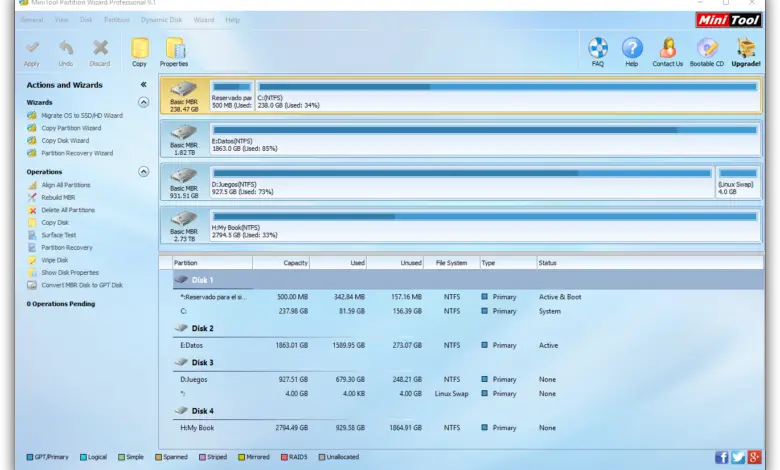Launch Partition Recovery Wizard
This screenshot has width=780, height=470.
pyautogui.click(x=77, y=153)
